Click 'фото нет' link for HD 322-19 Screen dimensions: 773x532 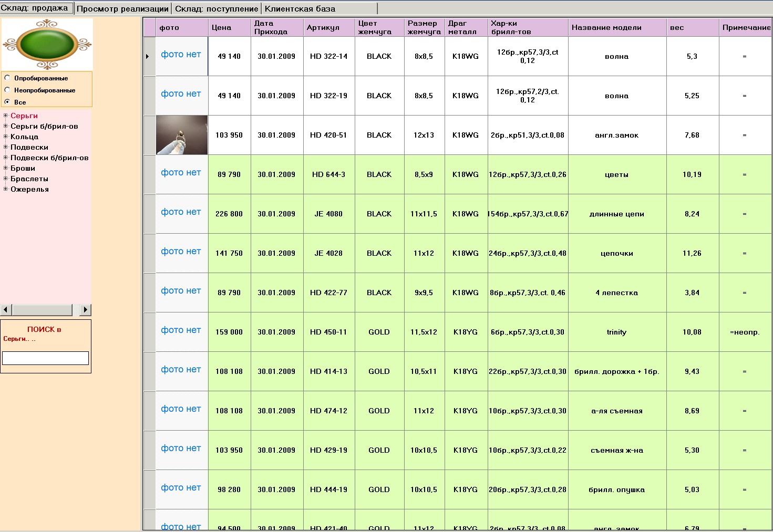(x=181, y=94)
